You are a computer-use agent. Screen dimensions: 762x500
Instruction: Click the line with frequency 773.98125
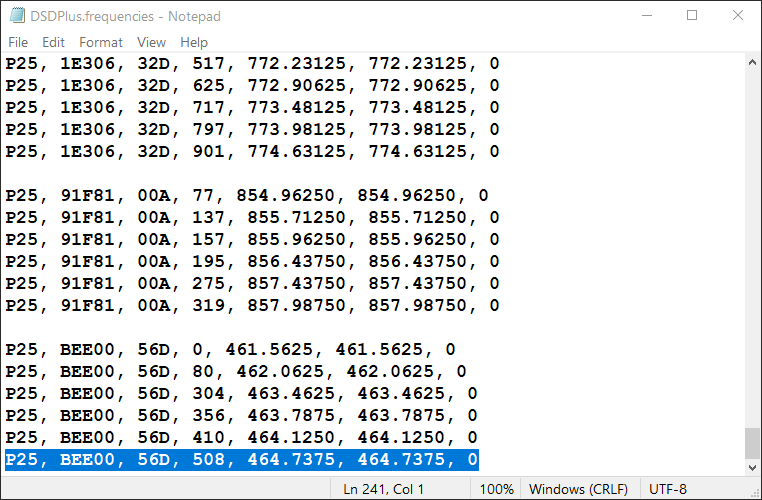pos(252,129)
